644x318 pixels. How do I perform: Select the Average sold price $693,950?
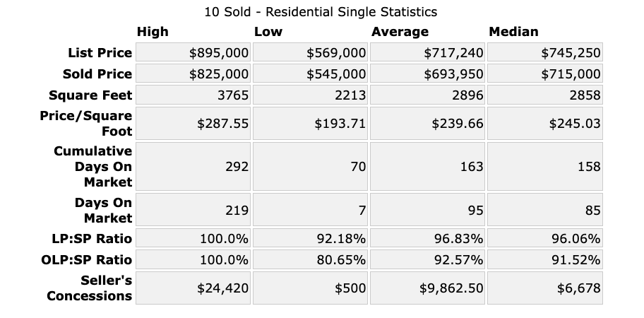coord(453,74)
